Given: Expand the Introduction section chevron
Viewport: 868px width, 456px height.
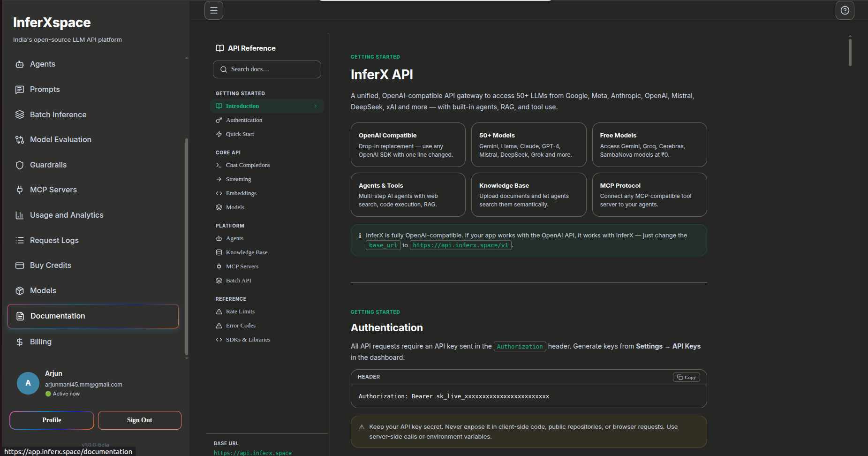Looking at the screenshot, I should click(316, 106).
